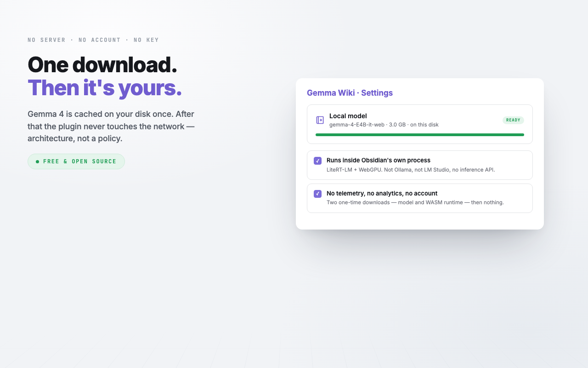Click the NO SERVER · NO ACCOUNT · NO KEY tagline

tap(93, 40)
